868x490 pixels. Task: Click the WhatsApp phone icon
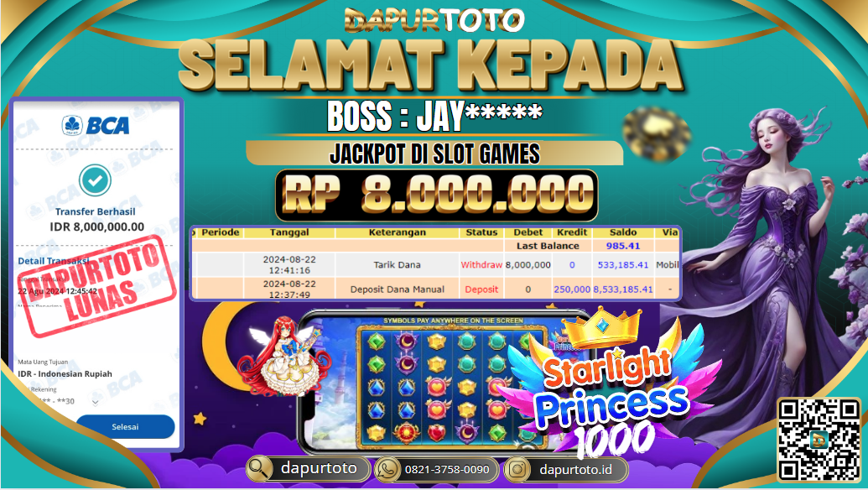tap(387, 470)
